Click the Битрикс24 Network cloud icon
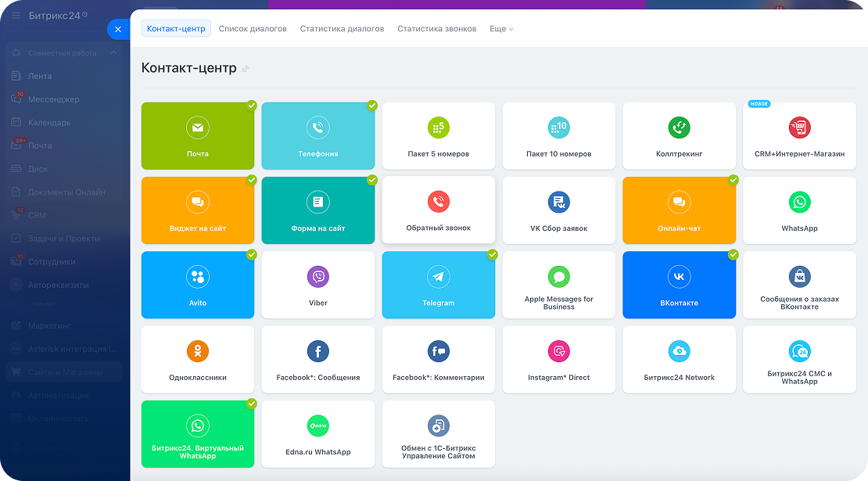The image size is (868, 481). click(680, 351)
